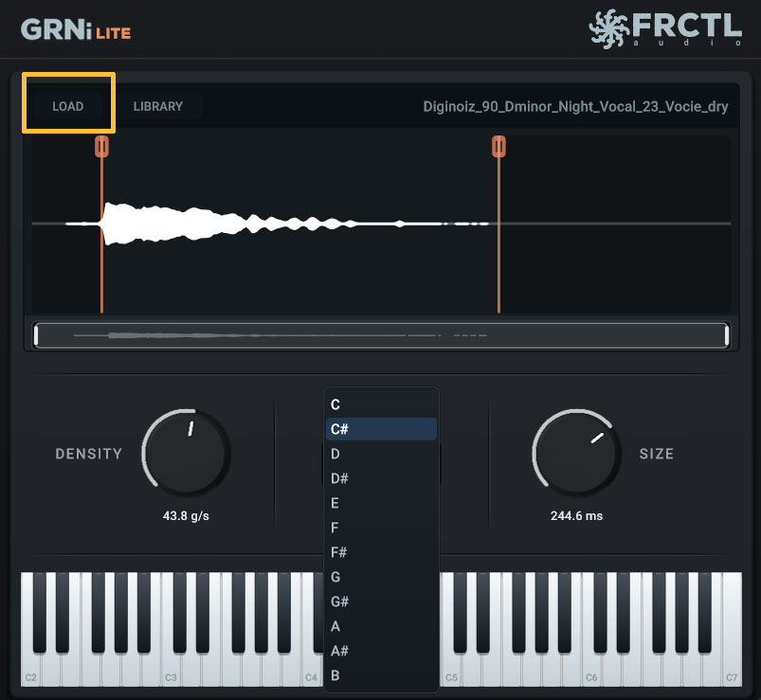Image resolution: width=761 pixels, height=700 pixels.
Task: Click the FRCTL audio logo
Action: [x=665, y=29]
